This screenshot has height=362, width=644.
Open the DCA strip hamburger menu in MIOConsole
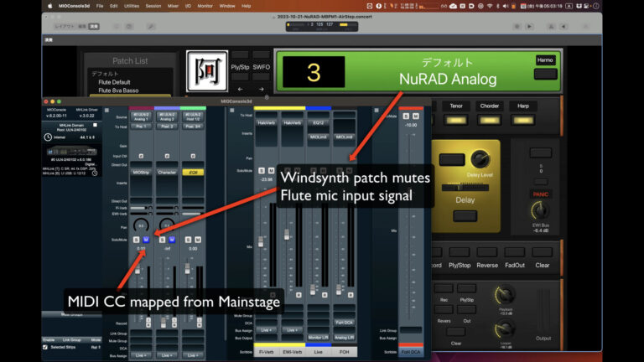coord(377,111)
